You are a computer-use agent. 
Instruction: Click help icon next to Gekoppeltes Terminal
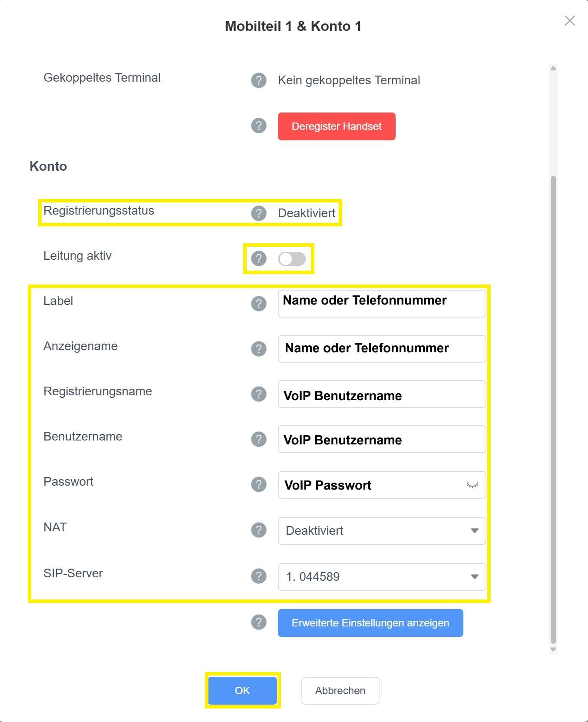pos(259,80)
